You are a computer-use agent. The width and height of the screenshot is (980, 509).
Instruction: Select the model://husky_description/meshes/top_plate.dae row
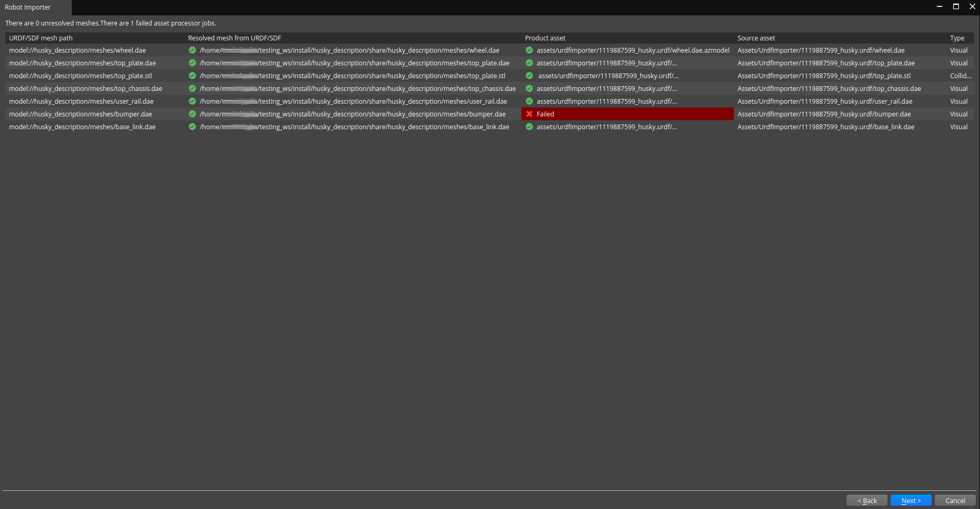82,63
